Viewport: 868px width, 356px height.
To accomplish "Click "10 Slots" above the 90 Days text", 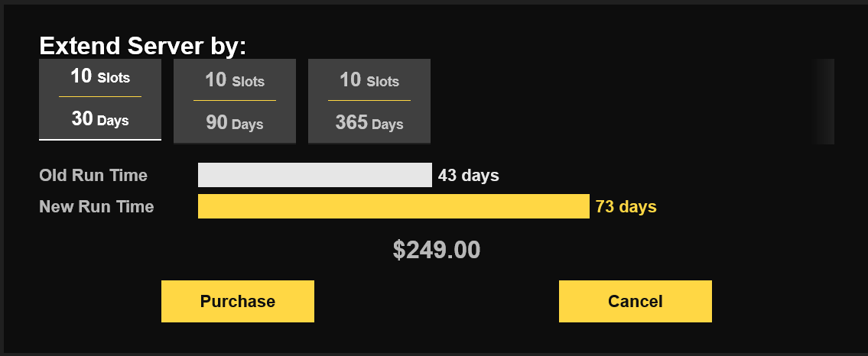I will point(235,80).
